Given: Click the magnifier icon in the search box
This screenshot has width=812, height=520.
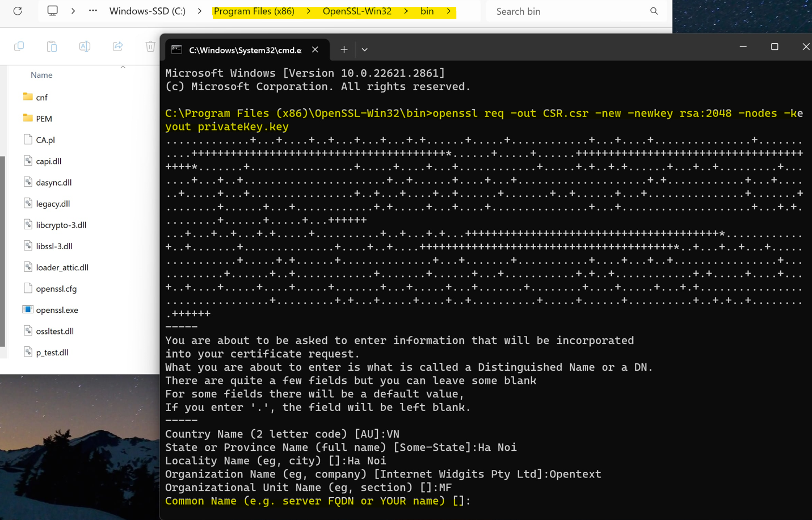Looking at the screenshot, I should pos(654,11).
